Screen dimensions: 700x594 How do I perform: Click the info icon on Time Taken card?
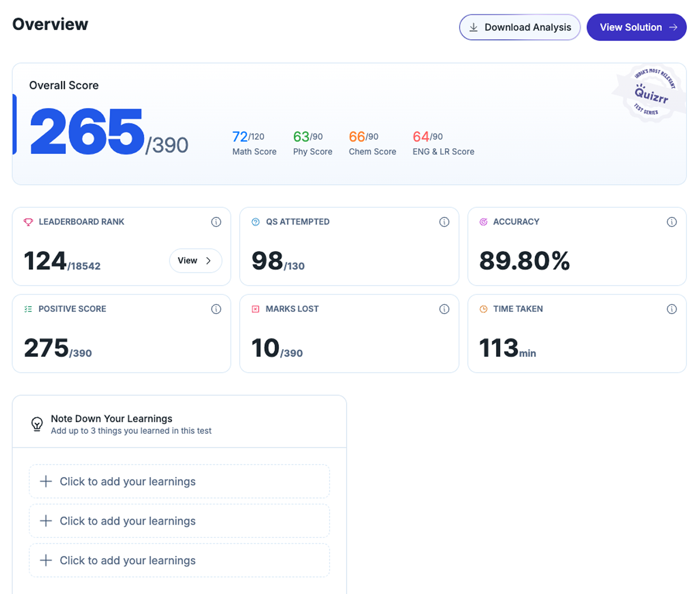672,309
